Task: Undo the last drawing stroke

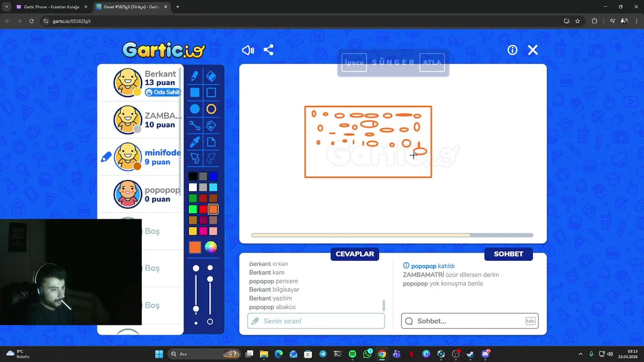Action: pos(195,159)
